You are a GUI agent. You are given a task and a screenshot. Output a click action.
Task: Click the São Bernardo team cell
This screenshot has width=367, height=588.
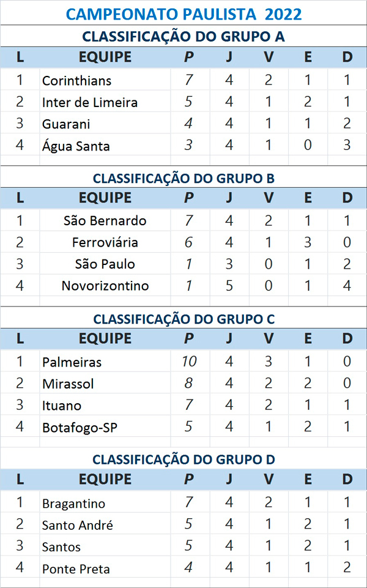point(105,220)
